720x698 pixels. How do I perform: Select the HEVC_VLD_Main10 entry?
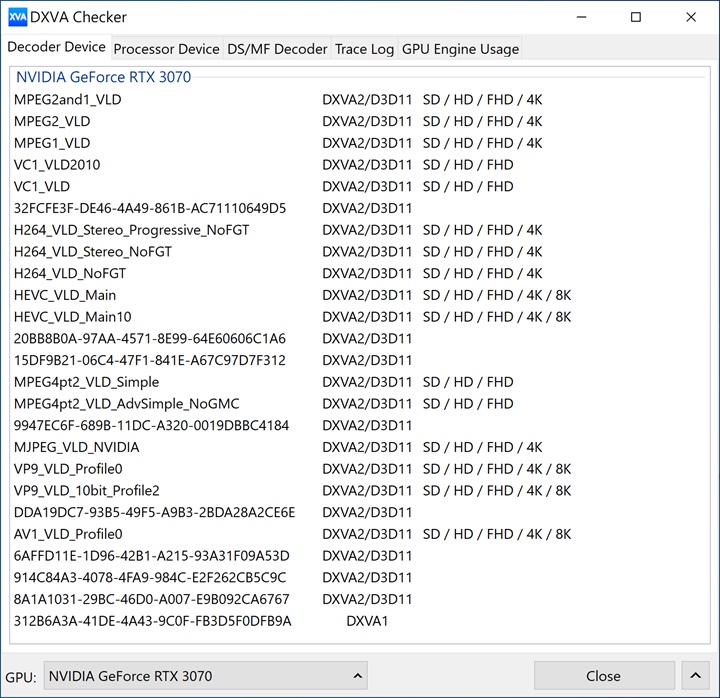click(73, 317)
